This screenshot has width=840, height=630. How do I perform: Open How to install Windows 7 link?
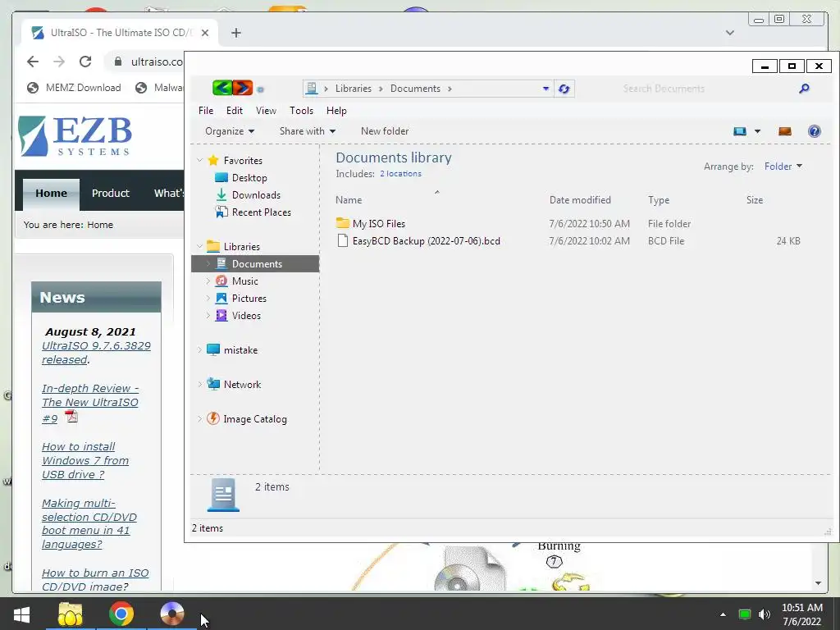tap(85, 461)
